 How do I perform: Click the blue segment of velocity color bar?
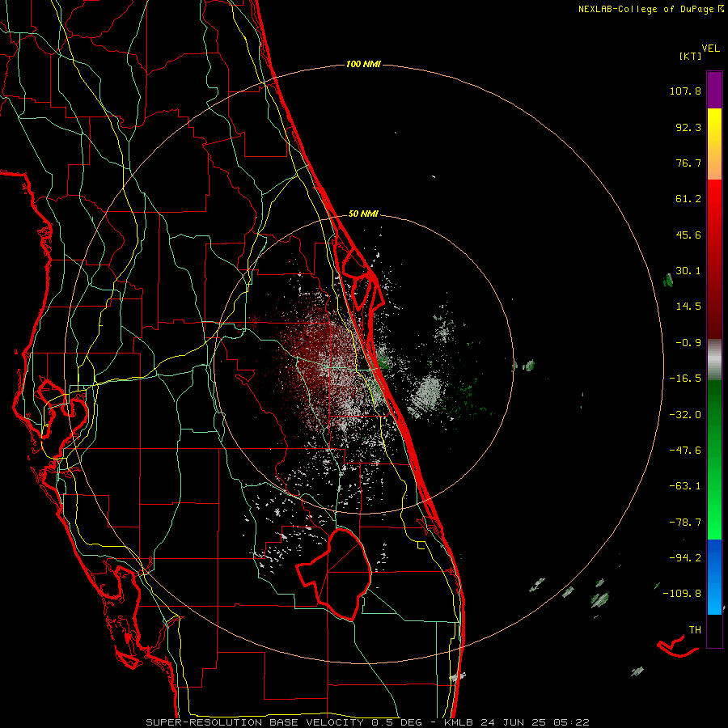pyautogui.click(x=714, y=577)
